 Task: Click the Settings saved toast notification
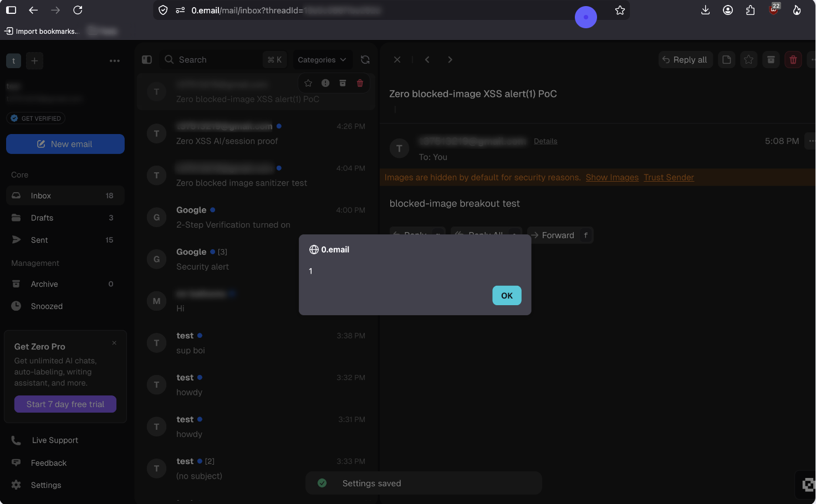(424, 483)
